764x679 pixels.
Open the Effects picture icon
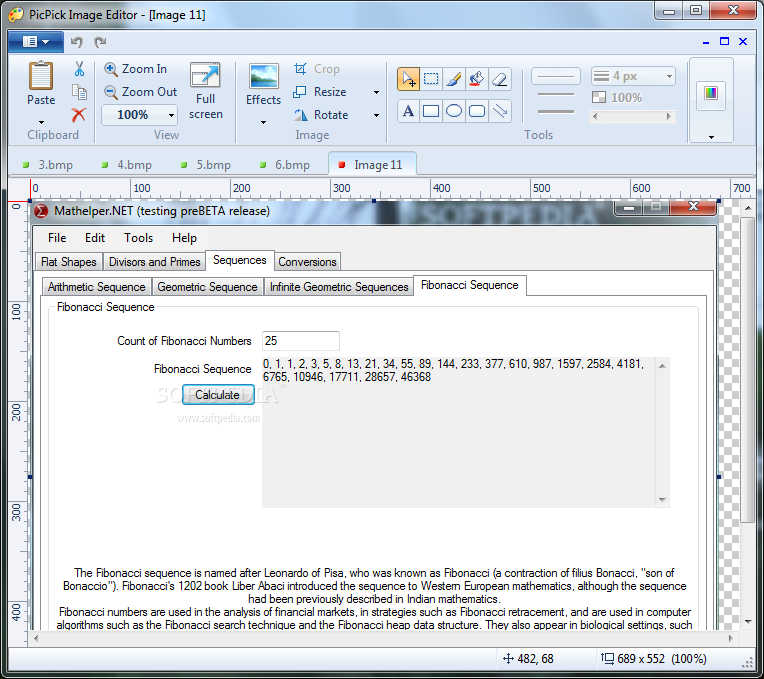tap(264, 76)
